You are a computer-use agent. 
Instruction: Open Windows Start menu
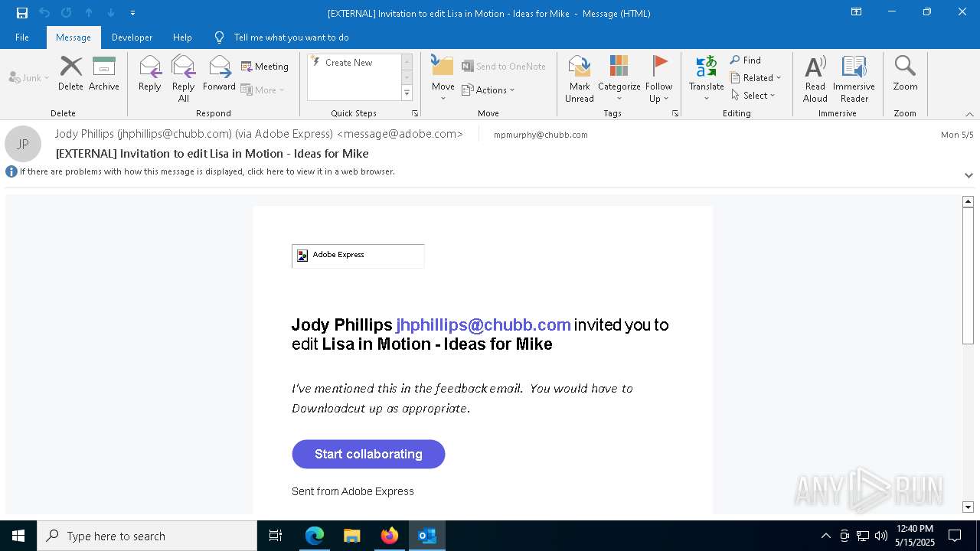18,536
